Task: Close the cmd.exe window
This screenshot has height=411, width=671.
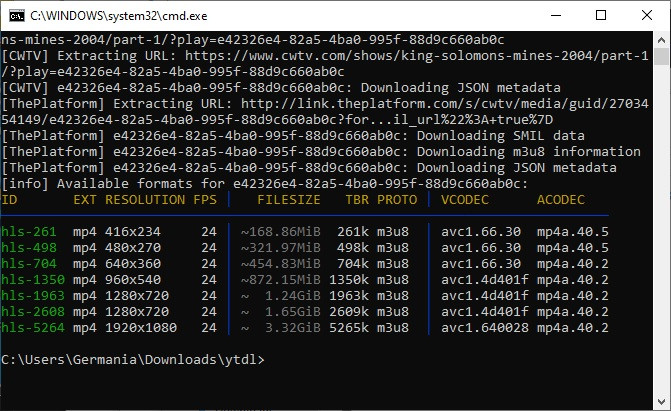Action: (645, 15)
